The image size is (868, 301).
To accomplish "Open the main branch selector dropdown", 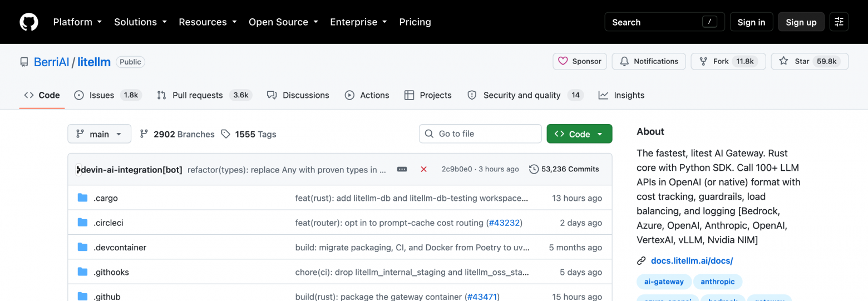I will tap(100, 134).
